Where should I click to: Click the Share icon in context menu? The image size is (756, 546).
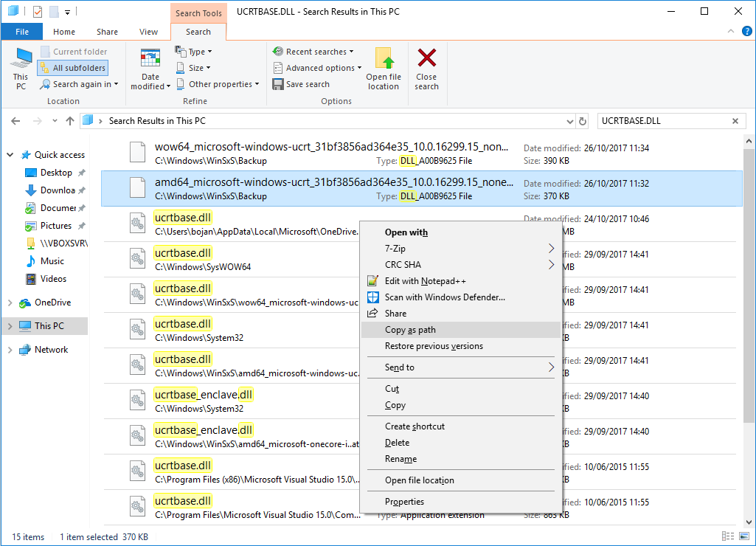[x=372, y=314]
